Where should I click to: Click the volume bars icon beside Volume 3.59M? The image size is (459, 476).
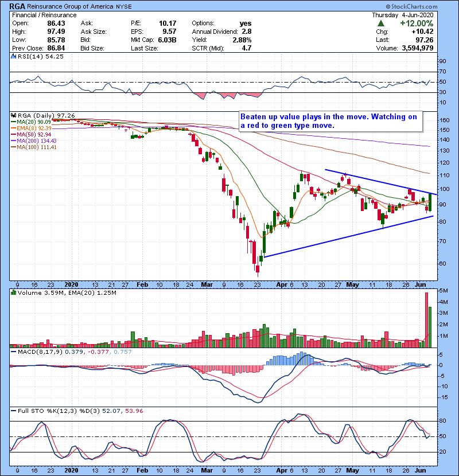[13, 292]
